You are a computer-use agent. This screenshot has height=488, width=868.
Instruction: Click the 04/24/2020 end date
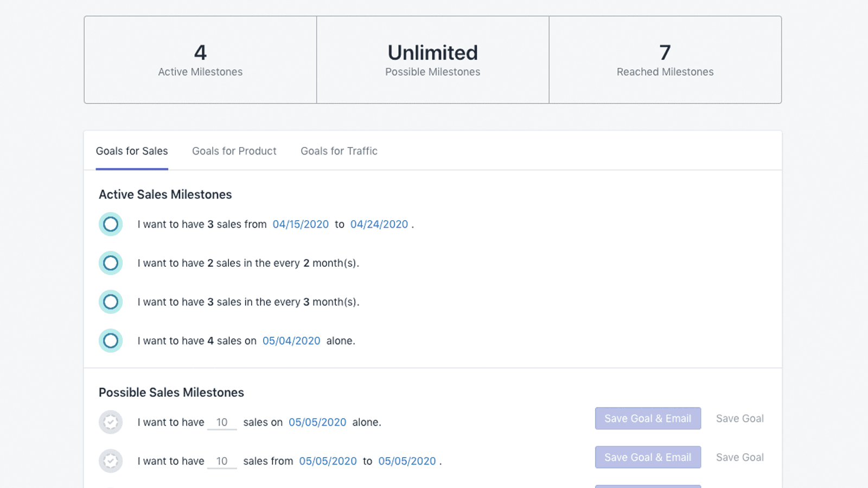(379, 224)
